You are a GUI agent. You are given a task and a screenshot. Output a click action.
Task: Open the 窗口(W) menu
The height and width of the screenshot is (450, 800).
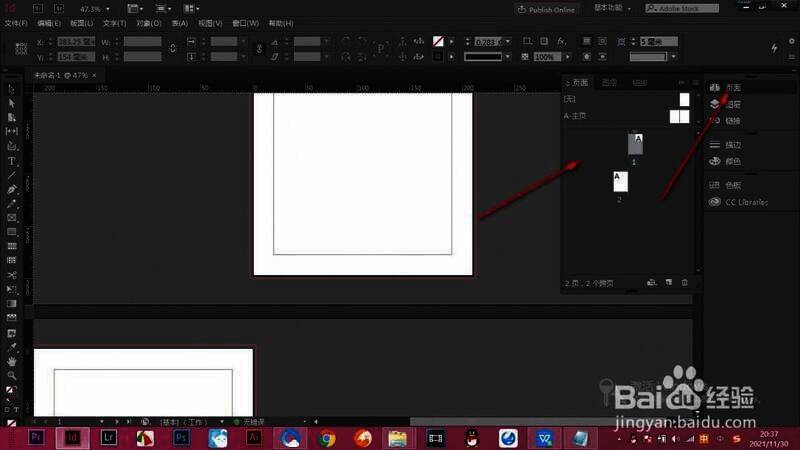click(245, 23)
